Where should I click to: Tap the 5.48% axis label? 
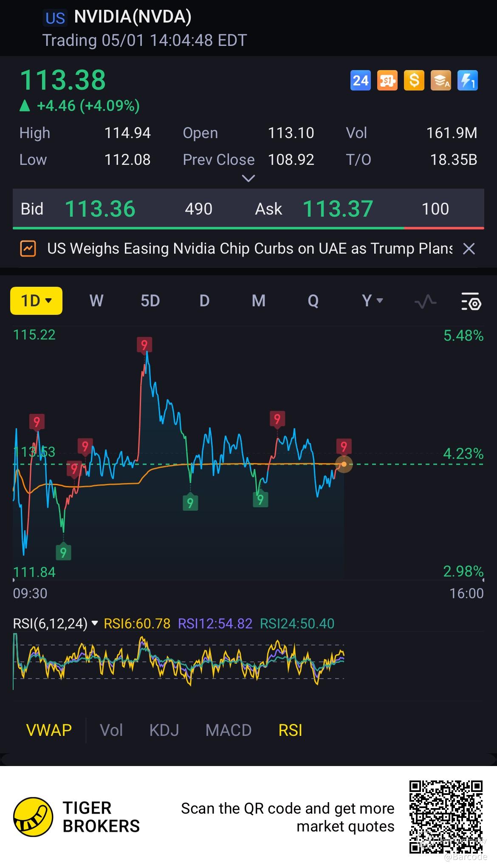pos(463,336)
